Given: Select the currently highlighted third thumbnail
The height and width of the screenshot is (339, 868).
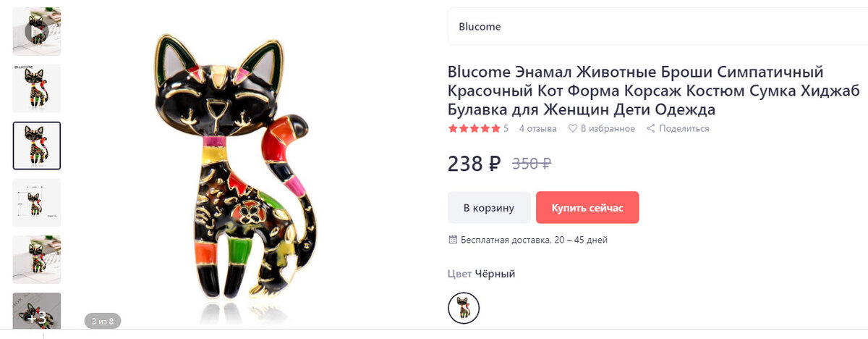Looking at the screenshot, I should coord(36,146).
